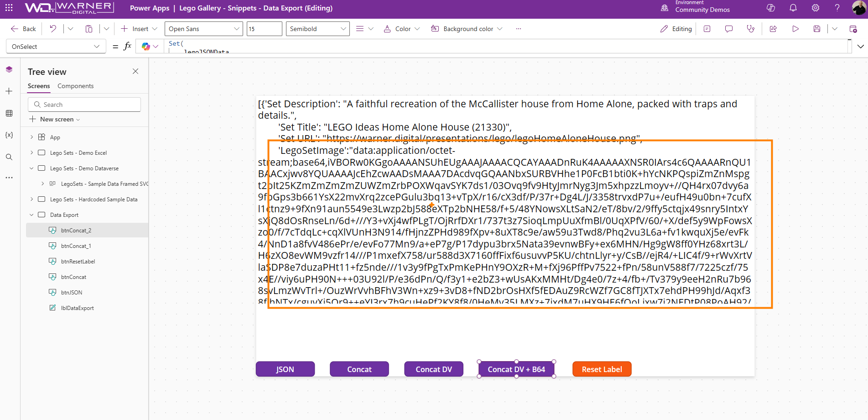Expand LegoSets - Sample Data Framed SVG gallery
The height and width of the screenshot is (420, 868).
tap(42, 184)
